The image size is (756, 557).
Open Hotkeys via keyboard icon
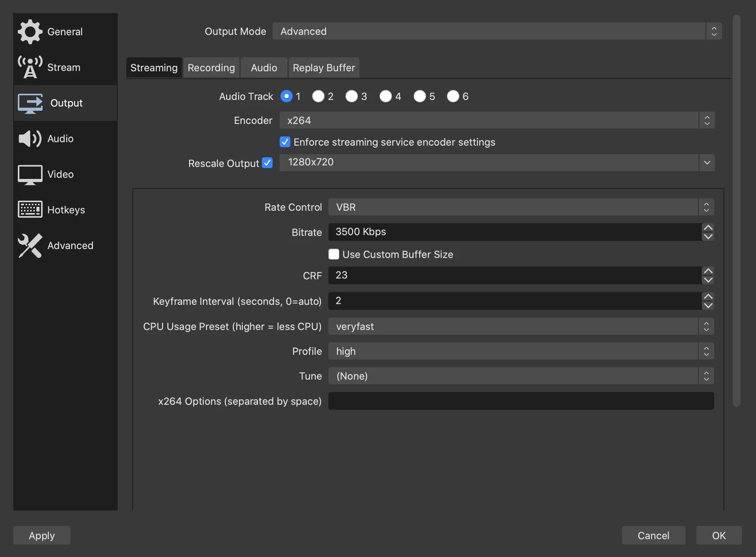point(30,209)
